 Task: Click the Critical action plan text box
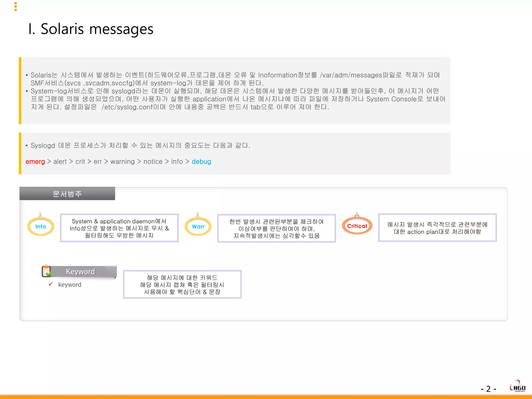437,228
